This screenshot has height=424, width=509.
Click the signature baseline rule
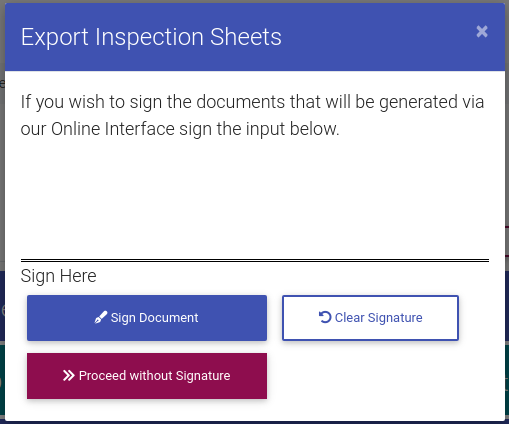coord(255,260)
